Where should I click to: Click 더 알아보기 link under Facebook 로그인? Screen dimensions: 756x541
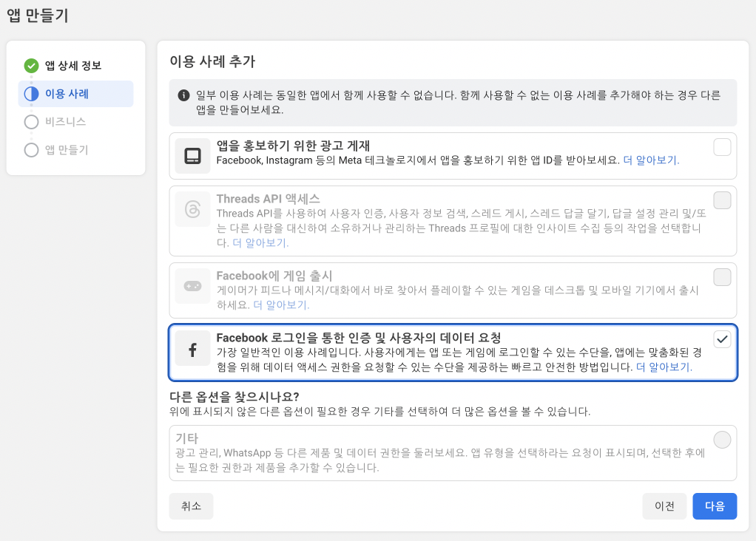pos(664,367)
